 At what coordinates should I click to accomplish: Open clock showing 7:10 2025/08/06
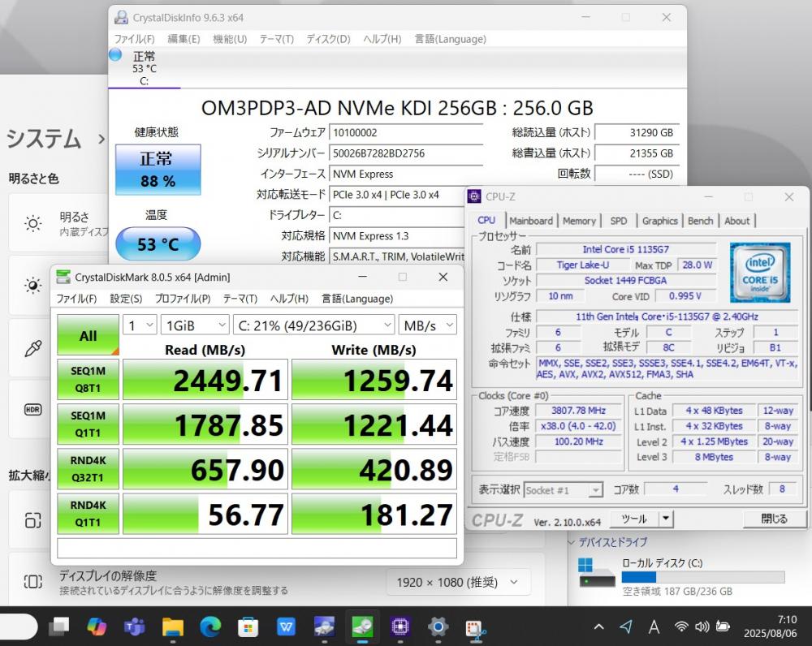[x=770, y=627]
